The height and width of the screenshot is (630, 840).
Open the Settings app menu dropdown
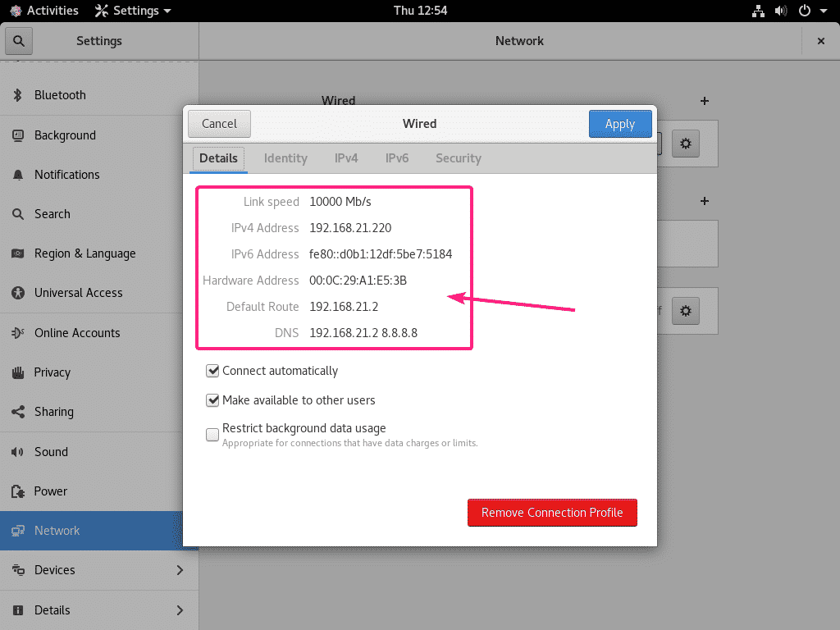(133, 11)
